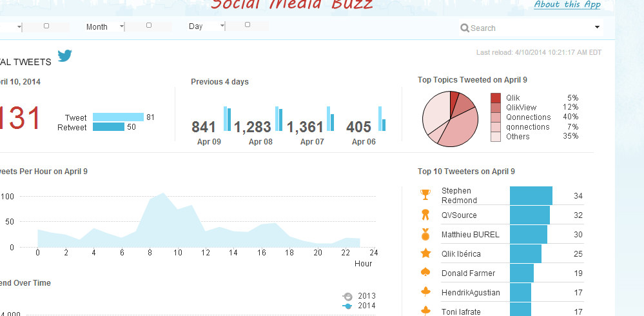This screenshot has height=316, width=644.
Task: Click the spade icon beside Donald Farmer
Action: (425, 273)
